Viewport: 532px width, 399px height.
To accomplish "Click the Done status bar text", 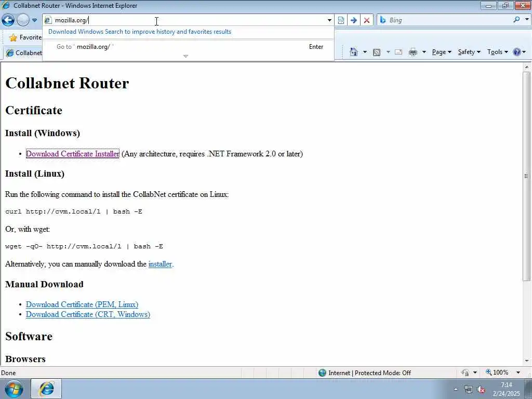I will [x=8, y=373].
